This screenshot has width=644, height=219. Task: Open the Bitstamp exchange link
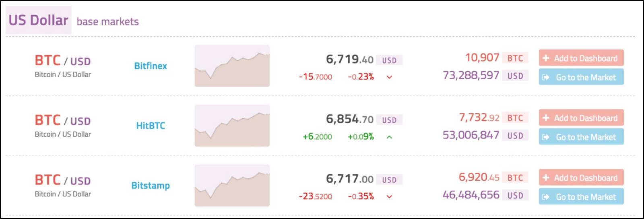(151, 186)
